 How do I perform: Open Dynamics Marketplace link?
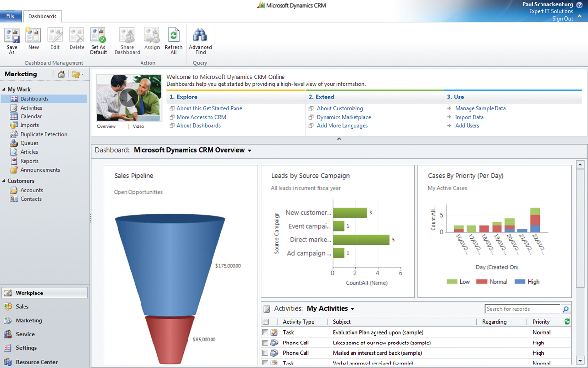pos(344,117)
